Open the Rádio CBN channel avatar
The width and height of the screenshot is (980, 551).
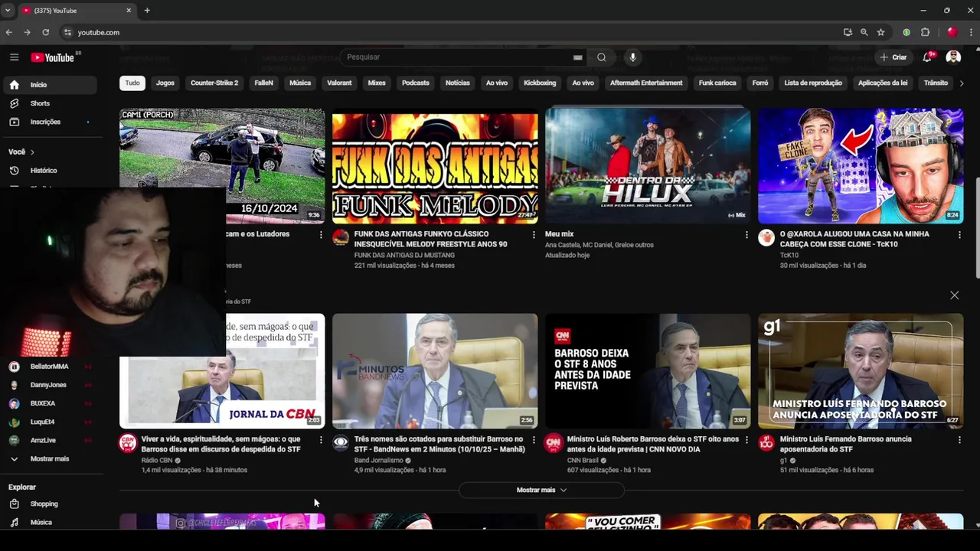click(x=128, y=443)
